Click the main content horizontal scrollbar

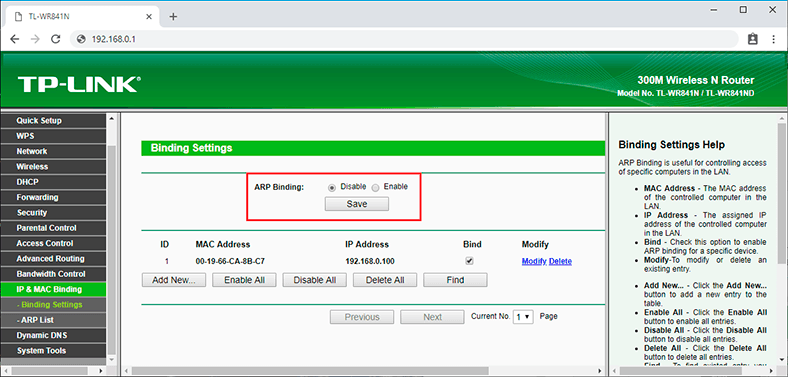tap(309, 371)
